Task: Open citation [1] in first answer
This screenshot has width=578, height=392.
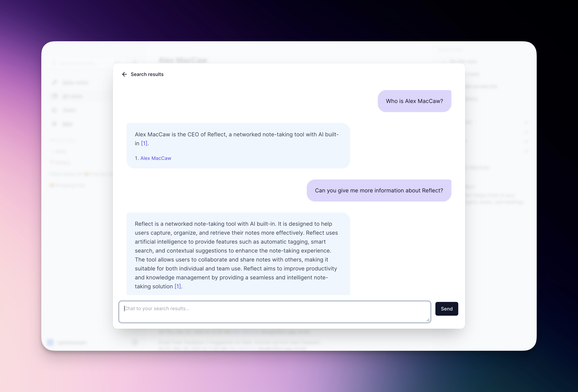Action: [144, 143]
